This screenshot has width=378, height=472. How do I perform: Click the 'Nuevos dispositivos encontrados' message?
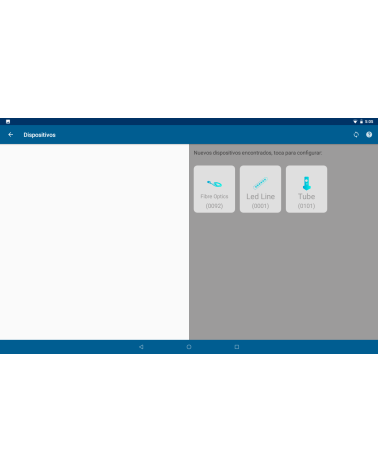click(258, 153)
